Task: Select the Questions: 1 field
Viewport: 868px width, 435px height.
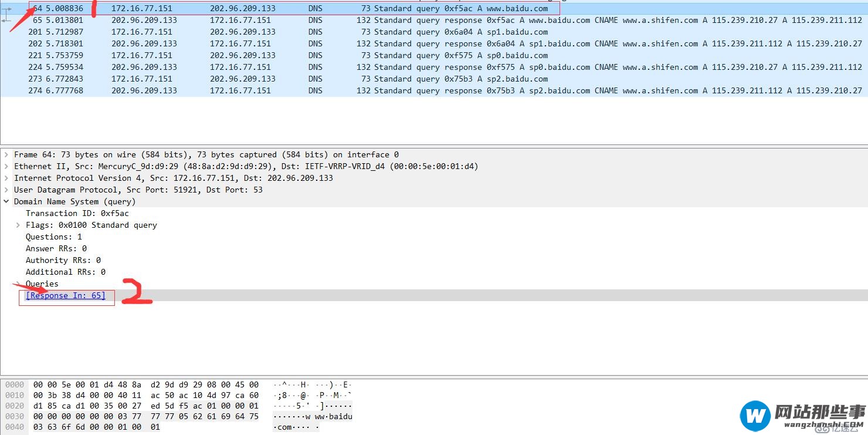Action: click(x=54, y=237)
